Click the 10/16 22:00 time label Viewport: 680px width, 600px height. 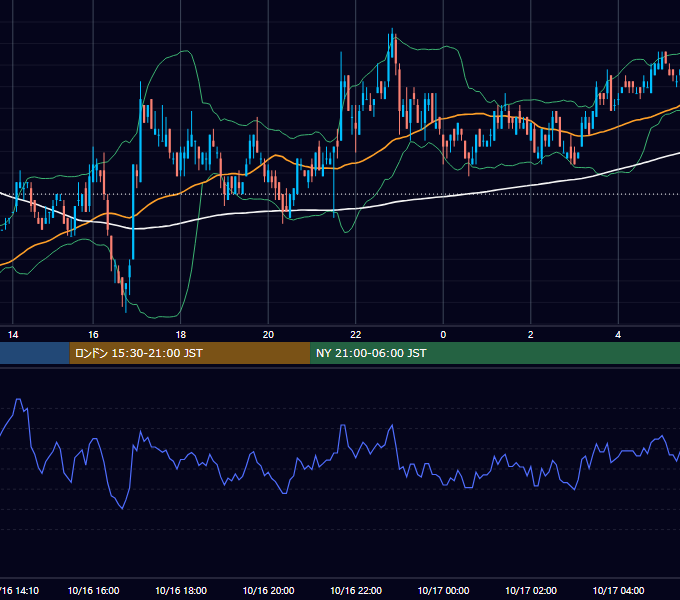tap(356, 590)
